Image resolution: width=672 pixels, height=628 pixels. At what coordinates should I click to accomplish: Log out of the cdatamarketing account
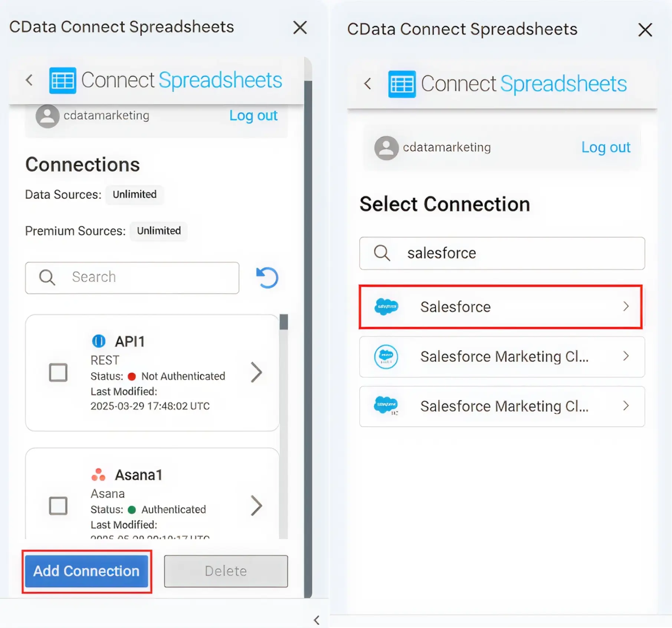(253, 116)
